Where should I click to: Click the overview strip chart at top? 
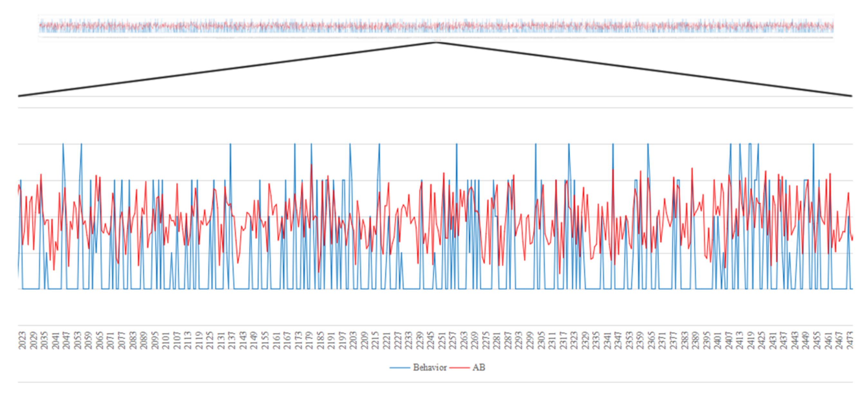point(436,27)
